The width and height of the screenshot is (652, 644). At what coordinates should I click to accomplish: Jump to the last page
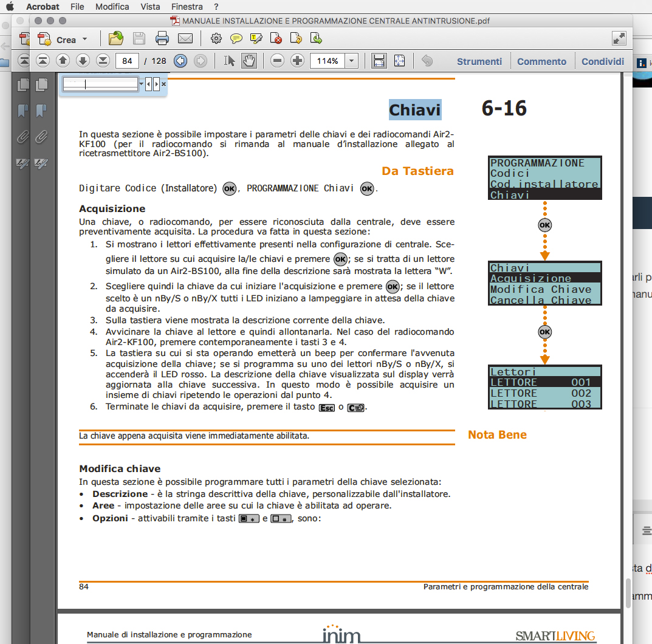pos(103,61)
